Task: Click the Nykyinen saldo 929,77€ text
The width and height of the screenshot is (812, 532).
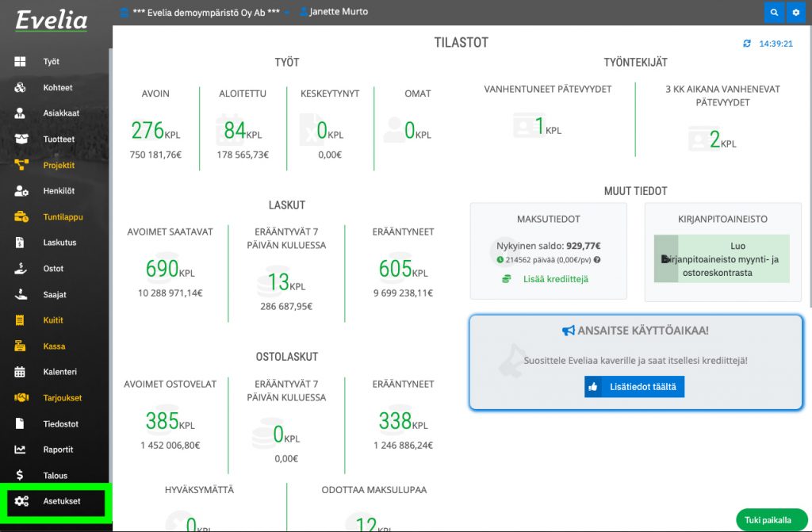Action: [549, 246]
